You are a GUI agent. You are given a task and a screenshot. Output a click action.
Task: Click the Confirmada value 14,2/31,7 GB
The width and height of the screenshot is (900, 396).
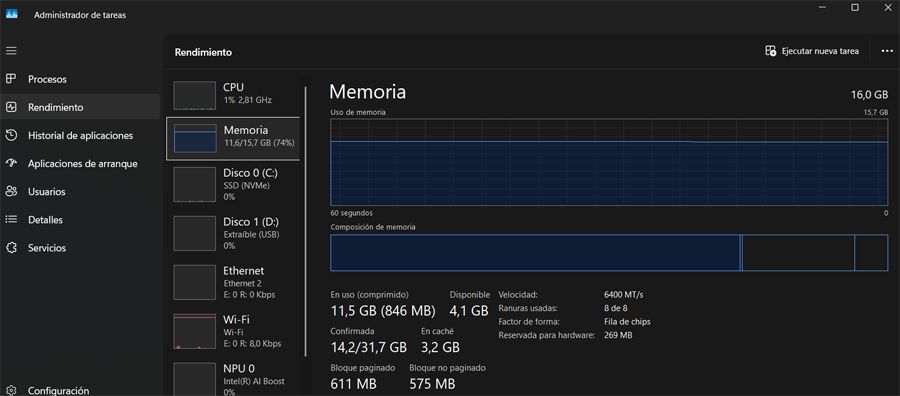click(368, 347)
